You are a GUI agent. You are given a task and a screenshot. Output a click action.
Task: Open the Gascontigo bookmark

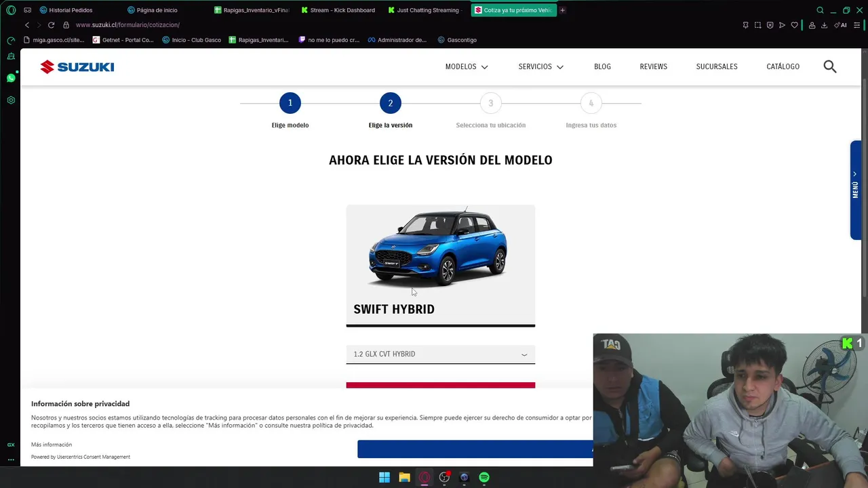click(x=457, y=40)
